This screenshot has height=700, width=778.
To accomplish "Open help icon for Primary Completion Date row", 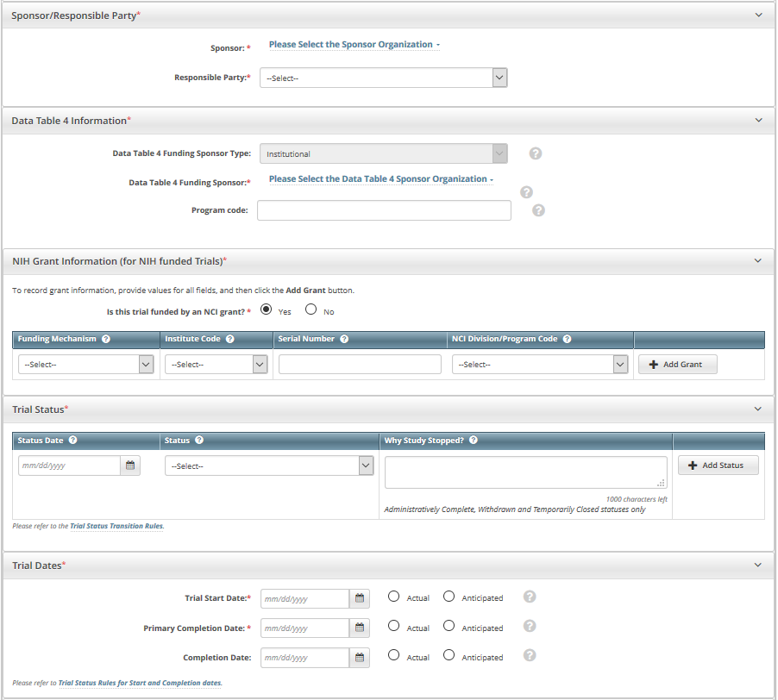I will 530,626.
